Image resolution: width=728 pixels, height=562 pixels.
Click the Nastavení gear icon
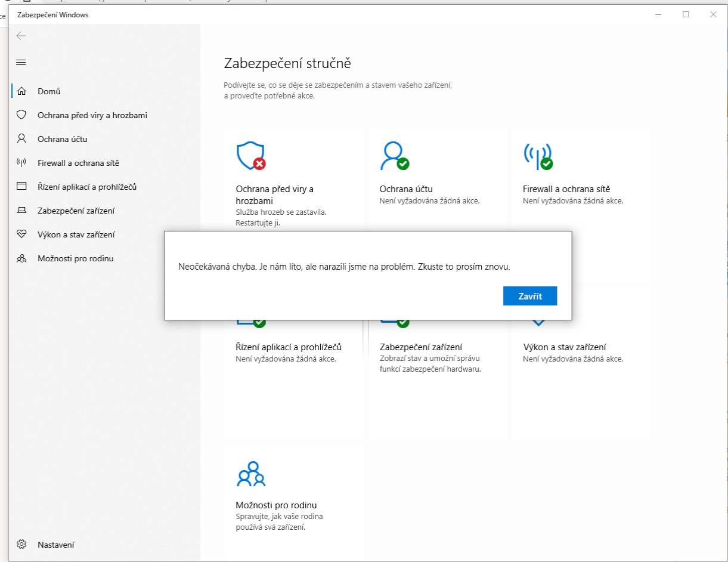22,544
